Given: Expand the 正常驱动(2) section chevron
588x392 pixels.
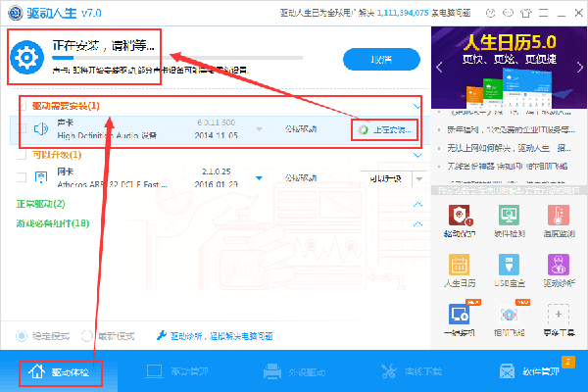Looking at the screenshot, I should pyautogui.click(x=417, y=204).
